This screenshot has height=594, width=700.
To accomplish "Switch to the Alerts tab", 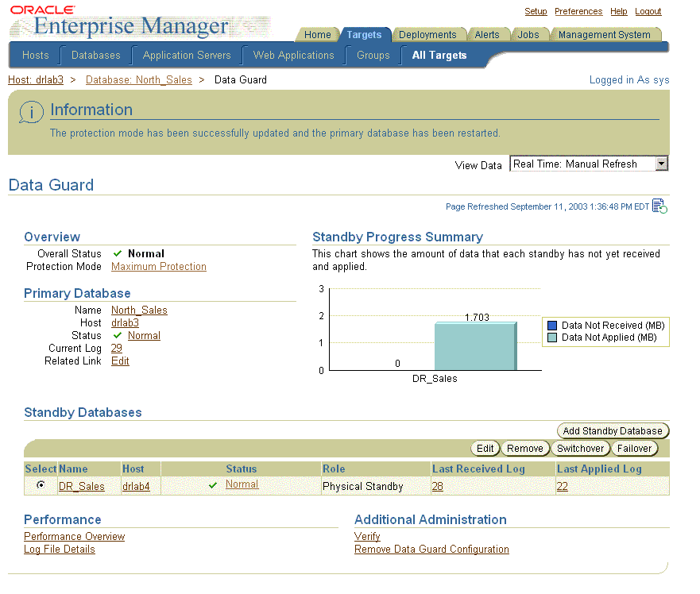I will coord(488,34).
